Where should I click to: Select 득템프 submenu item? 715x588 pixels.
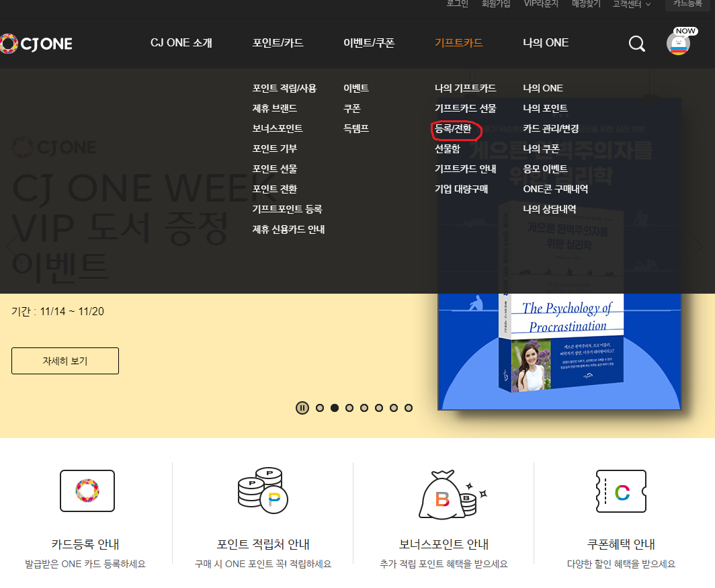356,128
